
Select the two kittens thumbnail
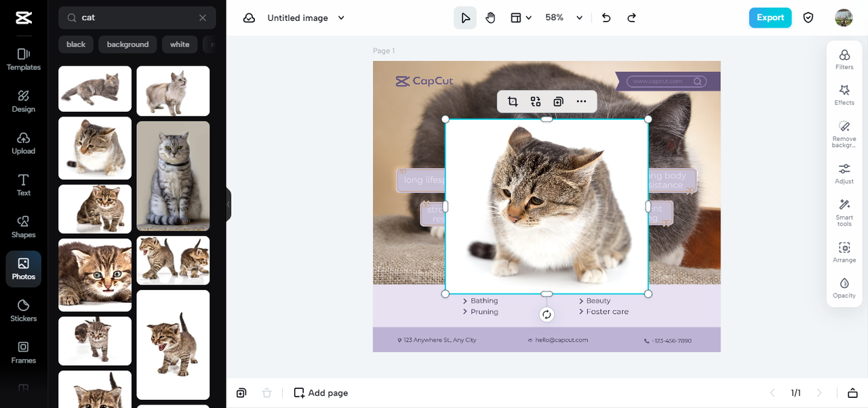click(x=173, y=261)
